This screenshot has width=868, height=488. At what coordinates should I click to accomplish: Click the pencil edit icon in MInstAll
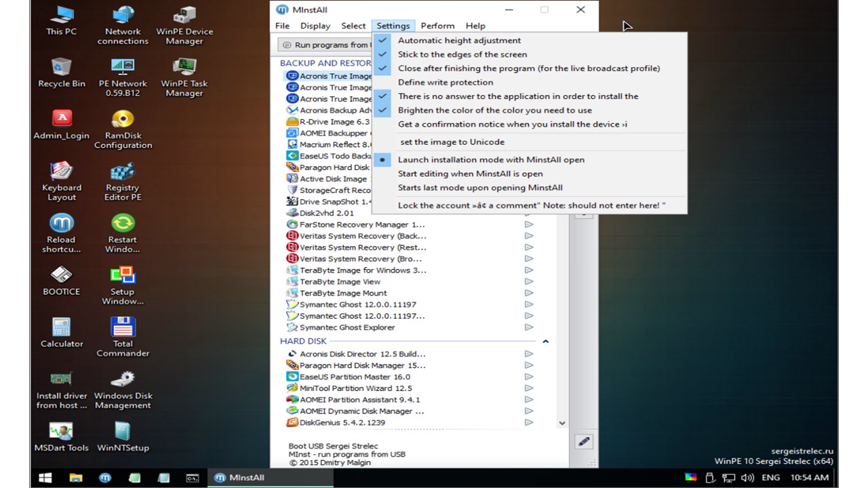[x=584, y=441]
